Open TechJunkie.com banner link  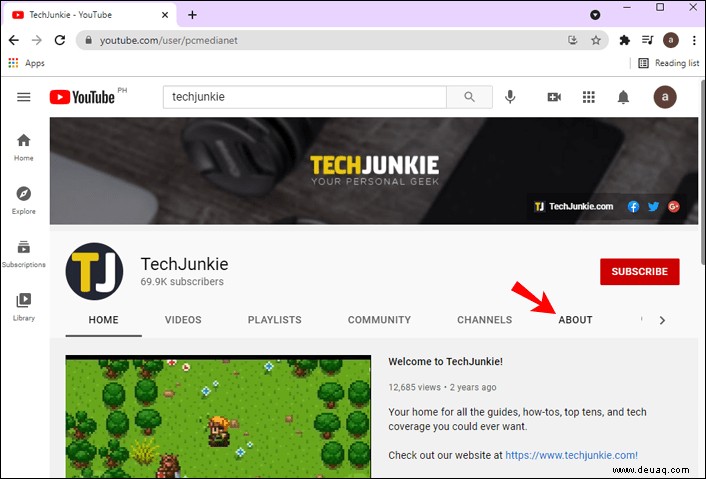[574, 207]
